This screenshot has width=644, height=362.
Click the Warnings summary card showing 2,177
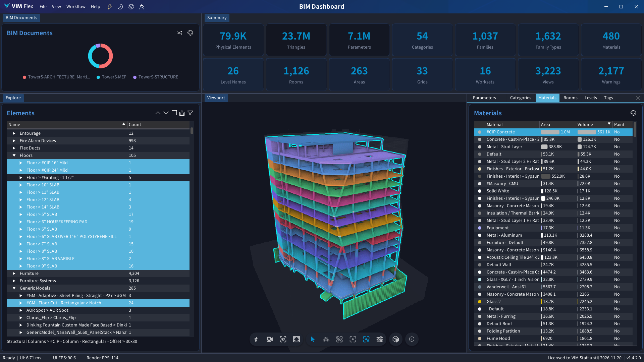pyautogui.click(x=611, y=74)
